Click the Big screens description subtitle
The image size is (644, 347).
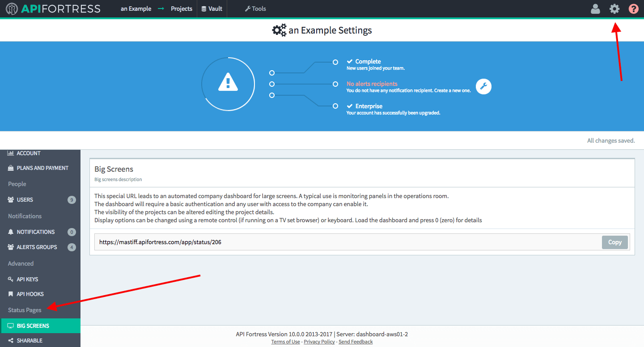tap(118, 179)
